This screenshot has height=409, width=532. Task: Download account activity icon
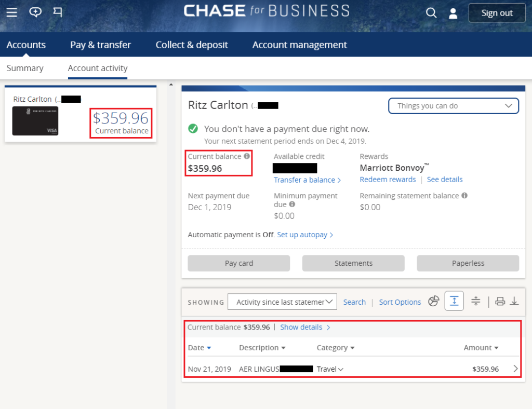click(514, 301)
